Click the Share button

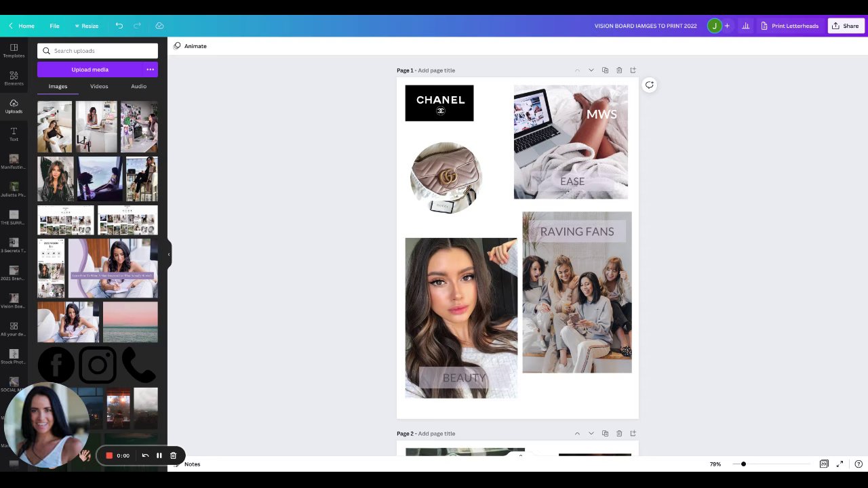[x=846, y=26]
